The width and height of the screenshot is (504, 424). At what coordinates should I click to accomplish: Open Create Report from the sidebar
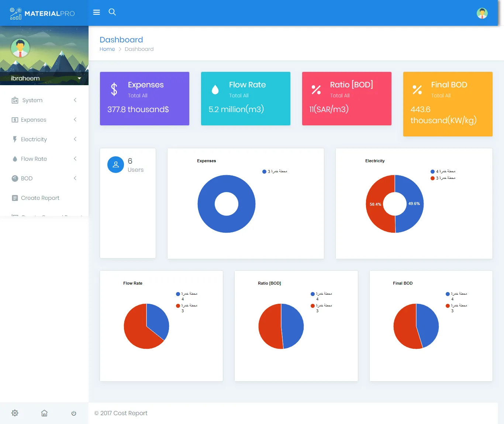40,198
